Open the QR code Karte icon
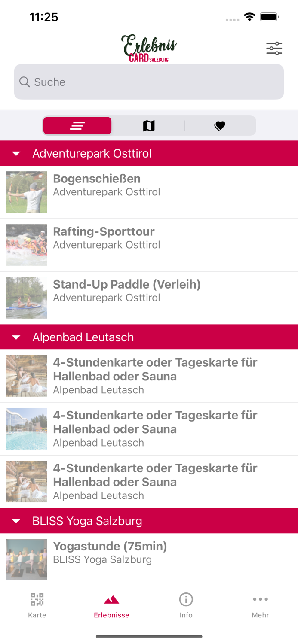This screenshot has height=644, width=298. coord(37,599)
